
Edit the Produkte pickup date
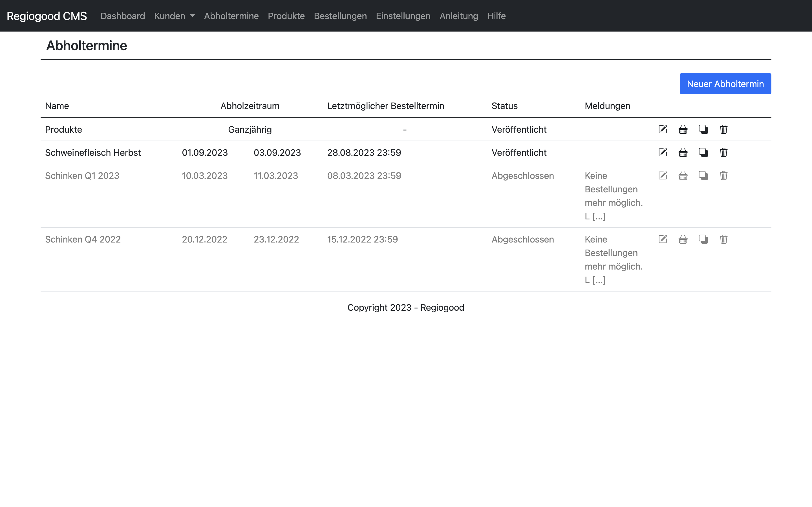663,130
